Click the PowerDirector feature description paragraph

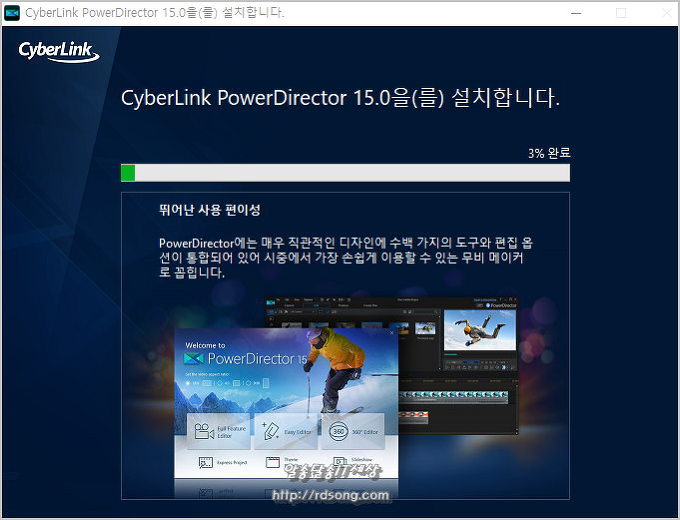(x=346, y=257)
